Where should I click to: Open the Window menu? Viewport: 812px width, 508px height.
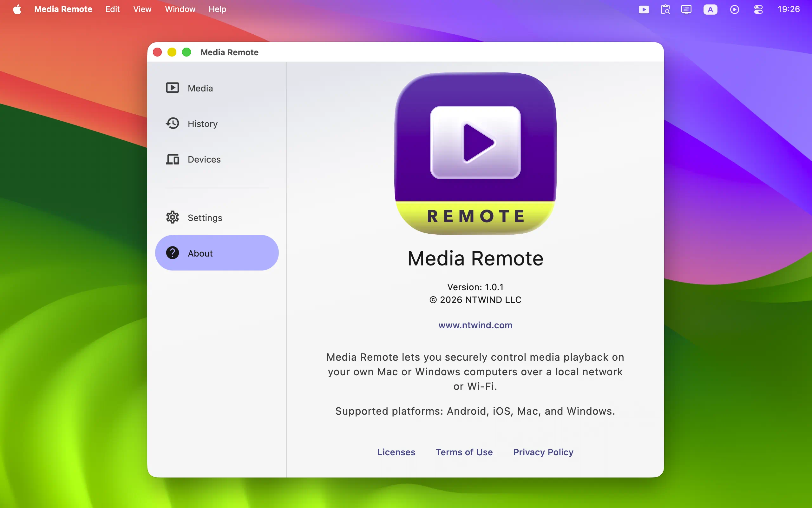(180, 9)
